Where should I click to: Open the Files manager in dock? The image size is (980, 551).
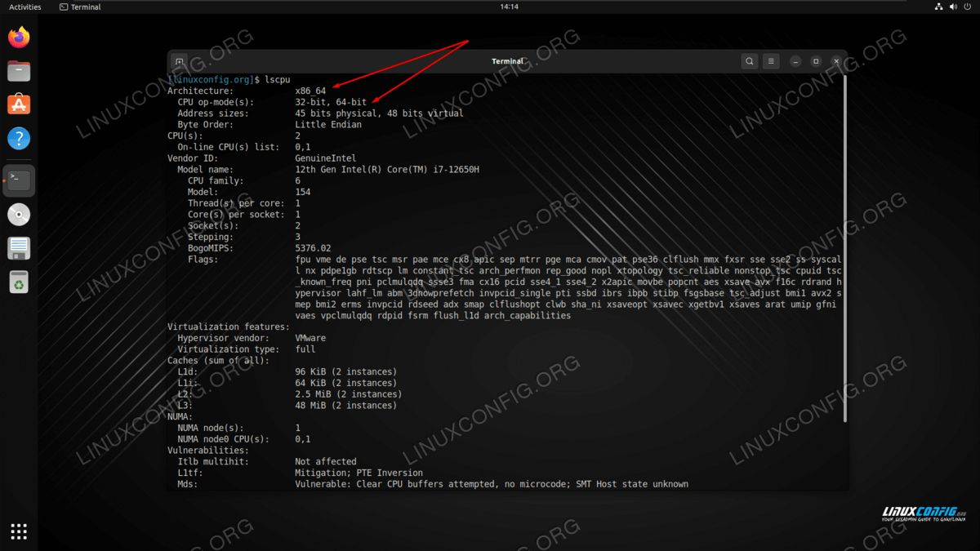19,71
